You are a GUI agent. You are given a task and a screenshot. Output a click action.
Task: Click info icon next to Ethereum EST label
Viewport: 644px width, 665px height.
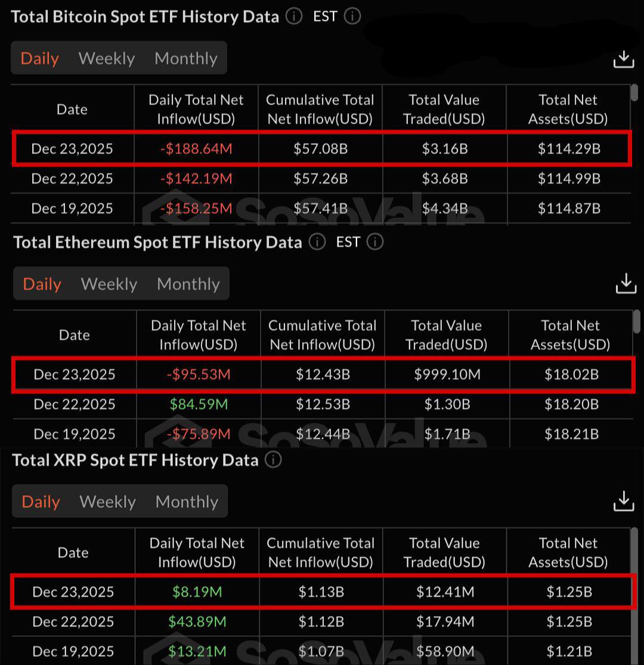click(375, 242)
